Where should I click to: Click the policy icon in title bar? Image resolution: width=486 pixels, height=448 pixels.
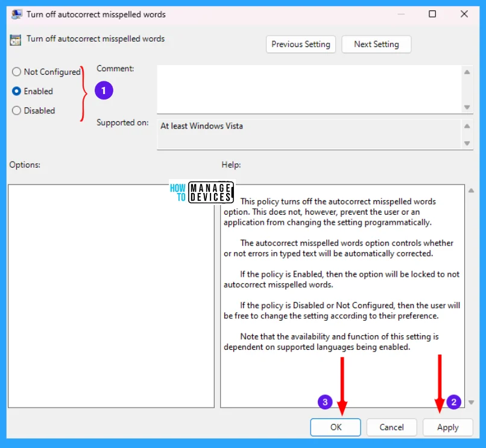[x=16, y=14]
